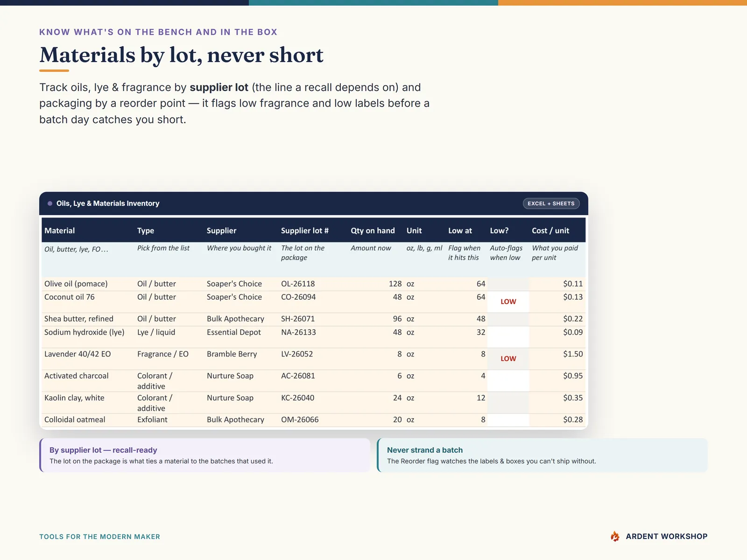Click the Lye / liquid type cell
Image resolution: width=747 pixels, height=560 pixels.
pos(156,332)
